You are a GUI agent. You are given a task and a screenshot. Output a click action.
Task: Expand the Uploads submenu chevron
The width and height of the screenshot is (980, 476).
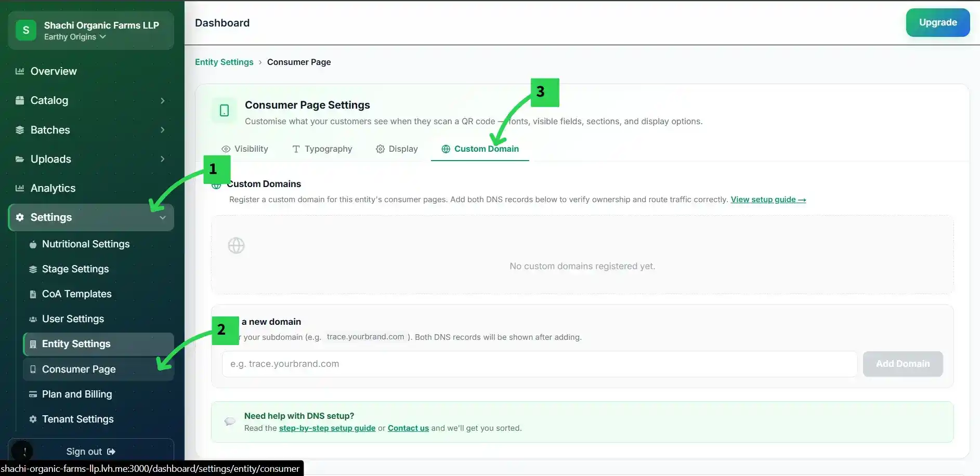163,159
